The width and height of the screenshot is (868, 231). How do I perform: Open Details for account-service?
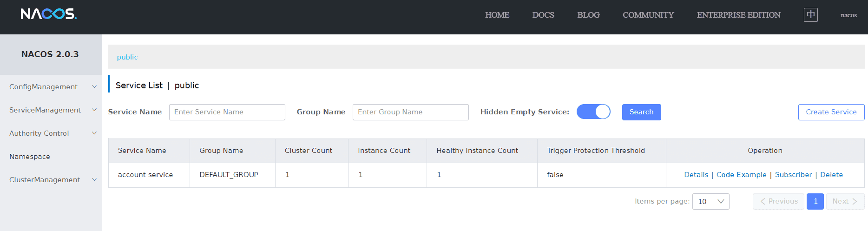tap(696, 175)
